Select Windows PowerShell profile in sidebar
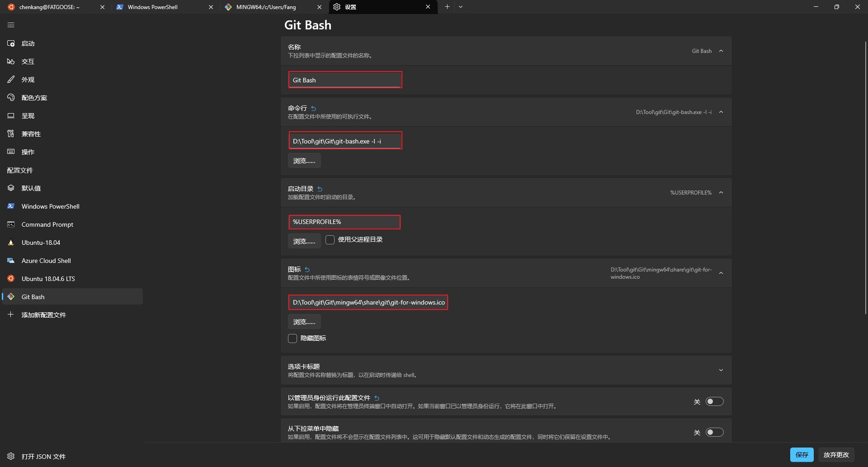 (72, 206)
